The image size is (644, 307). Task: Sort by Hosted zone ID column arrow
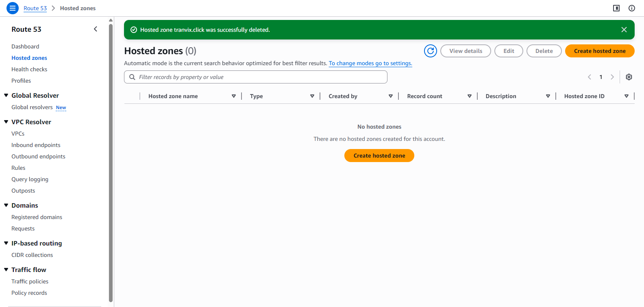(627, 96)
